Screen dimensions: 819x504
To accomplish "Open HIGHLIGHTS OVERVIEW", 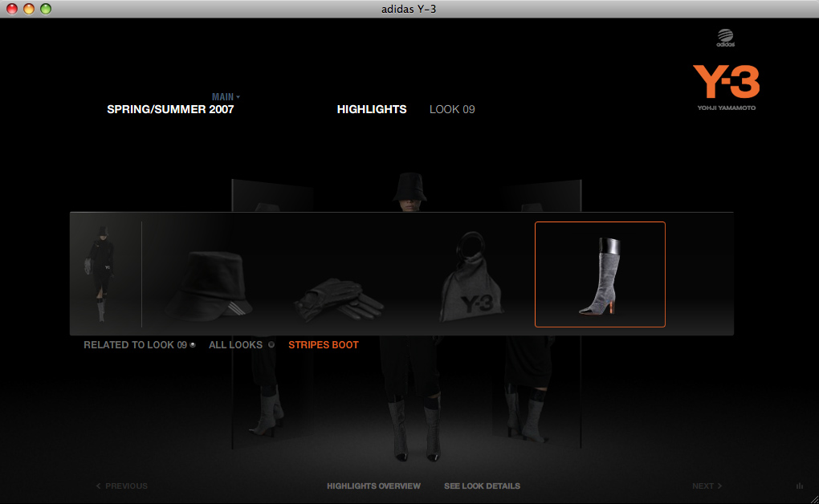I will [373, 486].
